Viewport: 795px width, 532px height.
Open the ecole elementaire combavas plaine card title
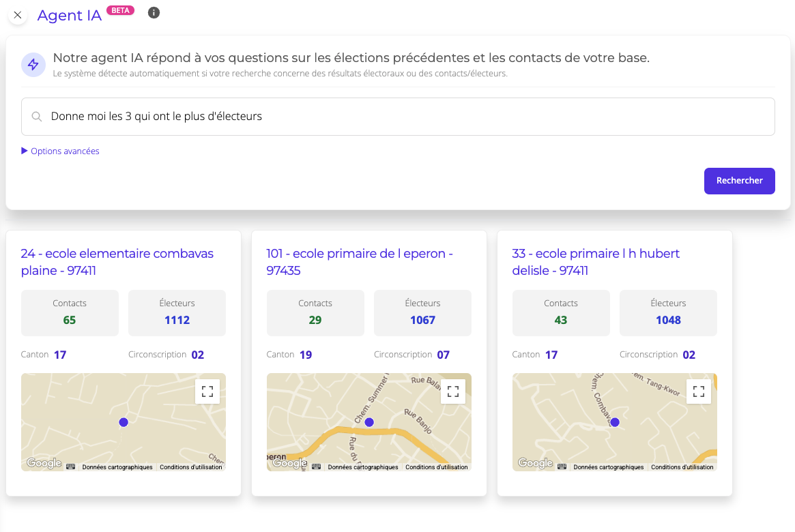point(117,262)
